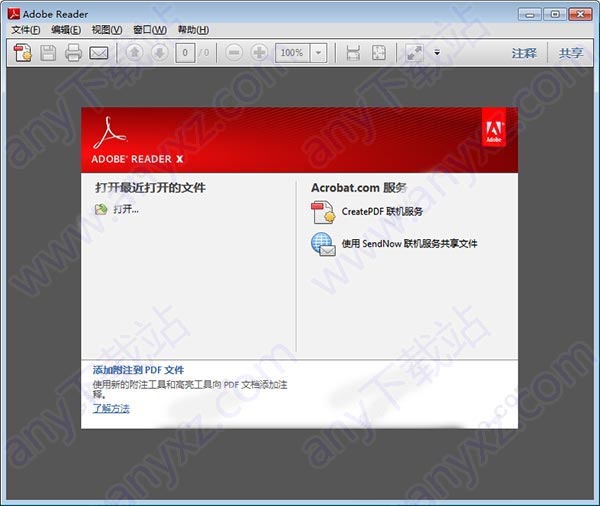Image resolution: width=600 pixels, height=506 pixels.
Task: Click the green open folder icon
Action: point(101,209)
